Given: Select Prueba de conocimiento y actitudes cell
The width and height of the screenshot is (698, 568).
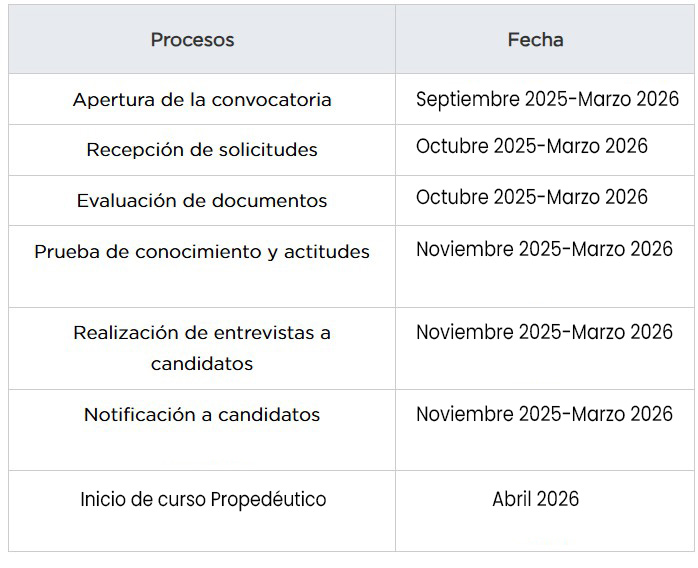Looking at the screenshot, I should pos(202,266).
